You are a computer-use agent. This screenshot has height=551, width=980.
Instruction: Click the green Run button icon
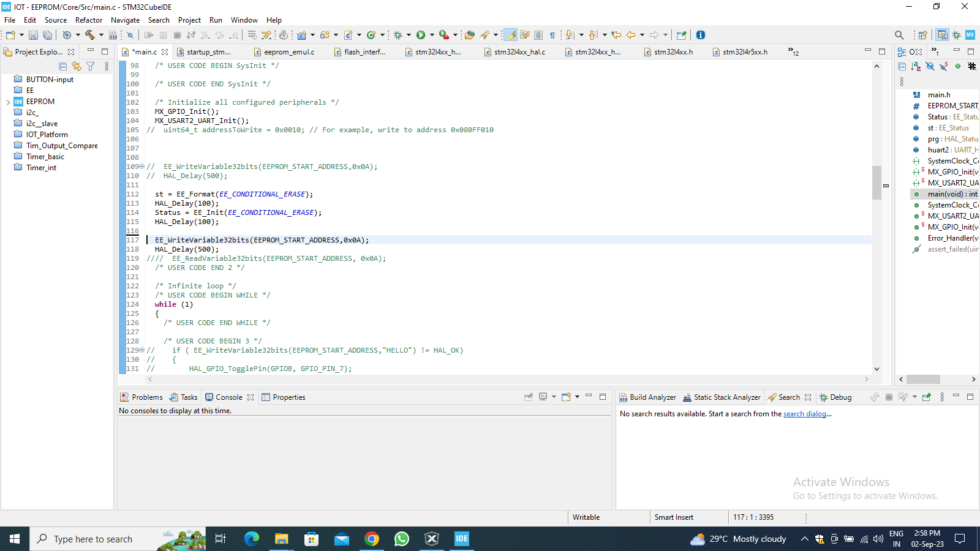[421, 35]
